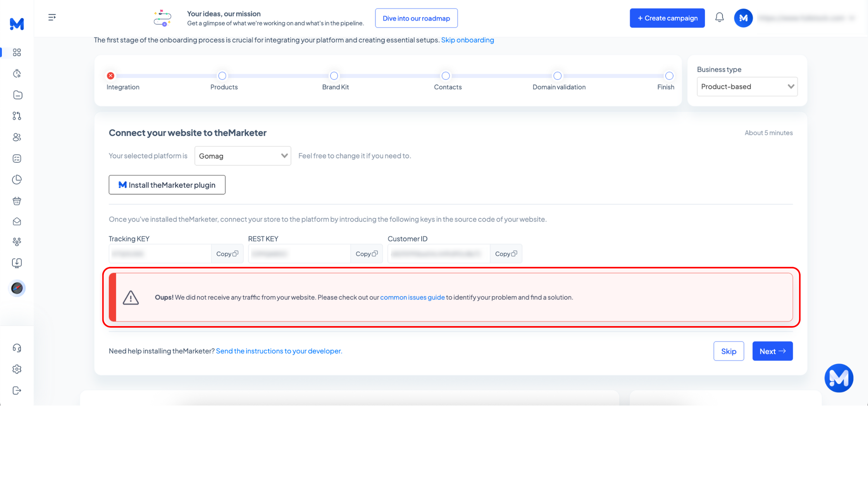The image size is (868, 488).
Task: Open the folder icon in sidebar
Action: (x=17, y=95)
